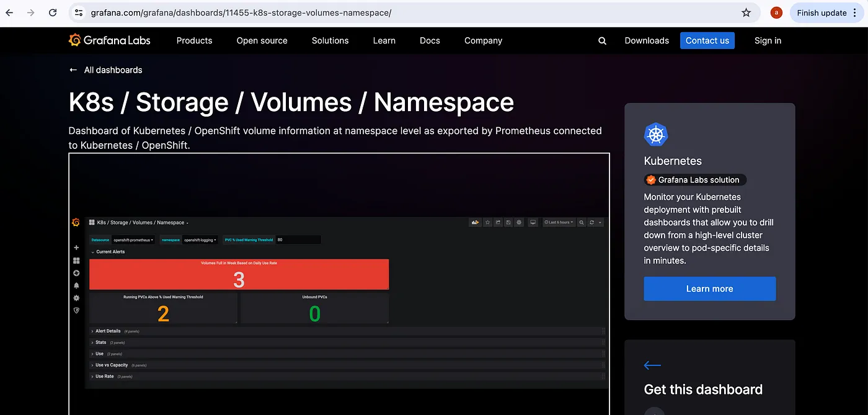Click the PVC % Used Warning Threshold field
The height and width of the screenshot is (415, 868).
(298, 240)
